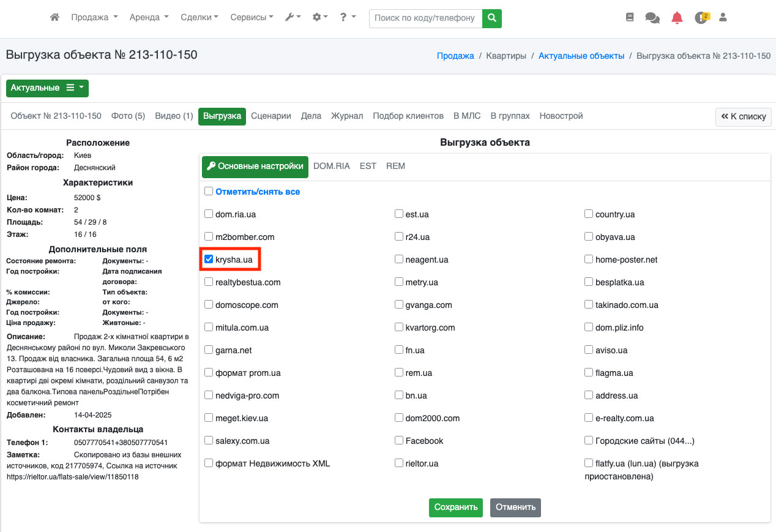This screenshot has width=776, height=532.
Task: Open the book documentation icon
Action: [630, 18]
